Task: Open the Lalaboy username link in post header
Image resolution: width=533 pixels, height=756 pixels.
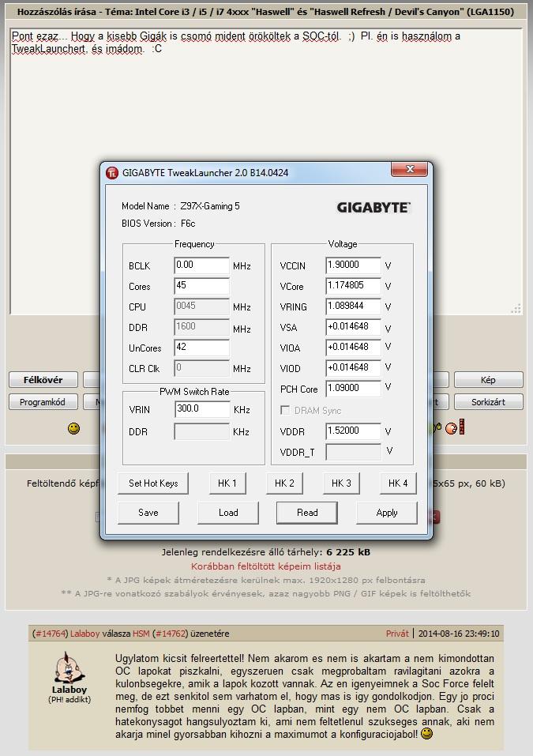Action: tap(84, 634)
